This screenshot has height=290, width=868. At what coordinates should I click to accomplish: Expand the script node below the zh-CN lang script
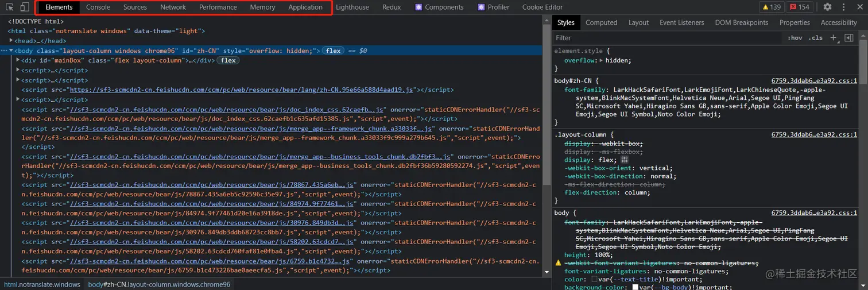(x=18, y=99)
